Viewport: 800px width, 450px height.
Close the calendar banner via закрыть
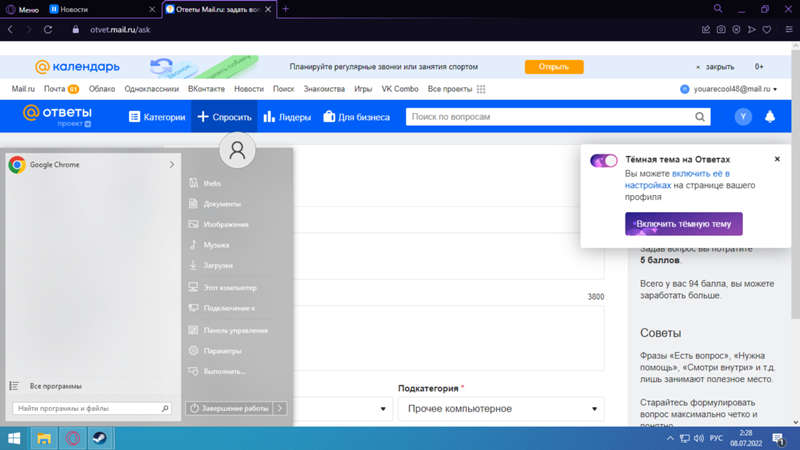point(715,67)
